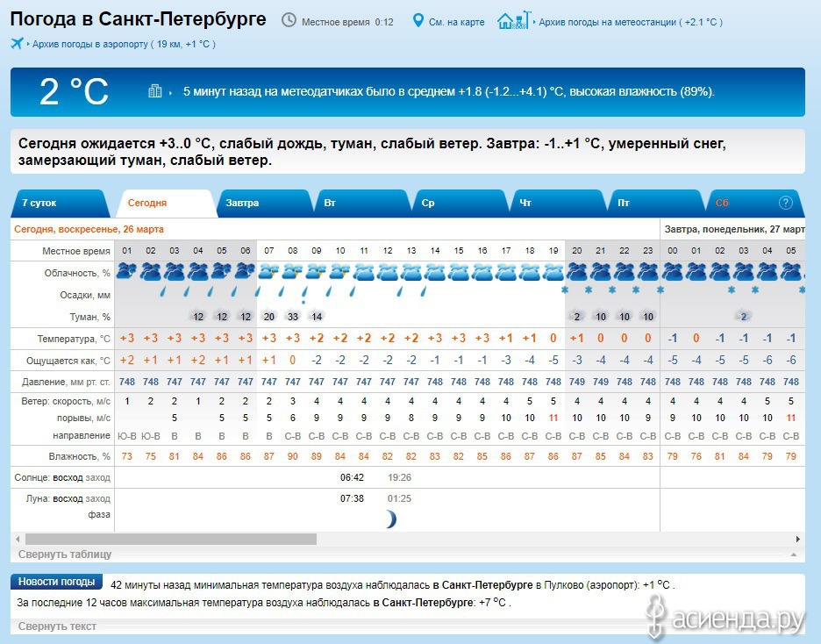Click cloud icon for hour 20 today

click(x=577, y=272)
